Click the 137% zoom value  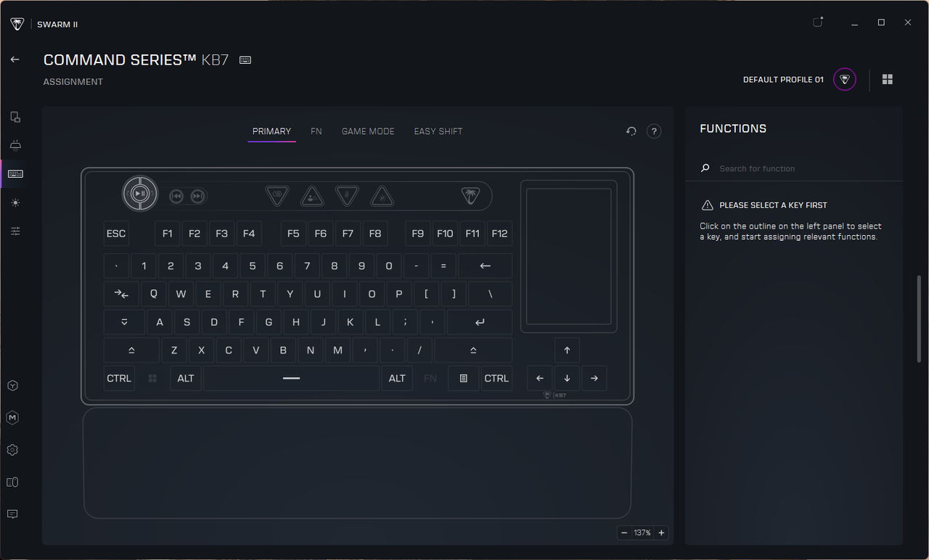click(642, 533)
